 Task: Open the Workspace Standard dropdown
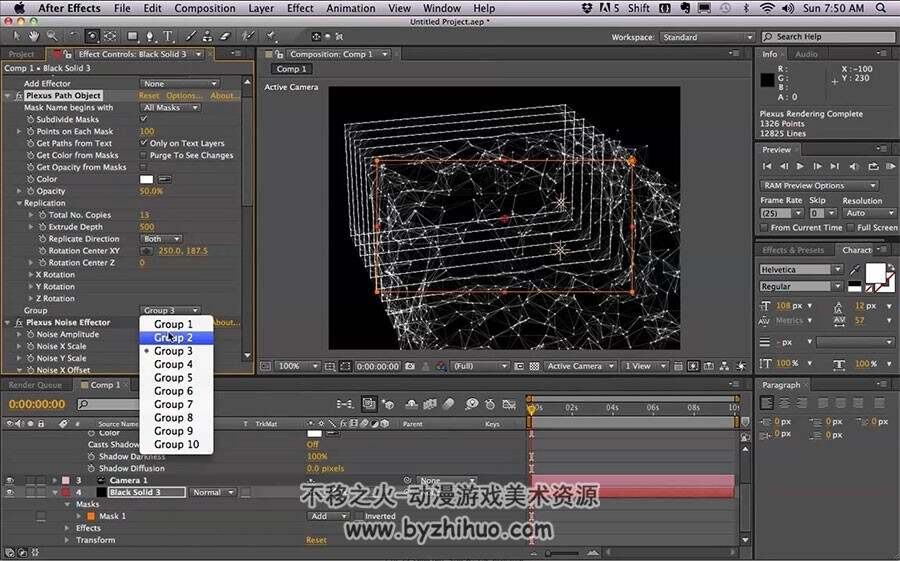[707, 37]
